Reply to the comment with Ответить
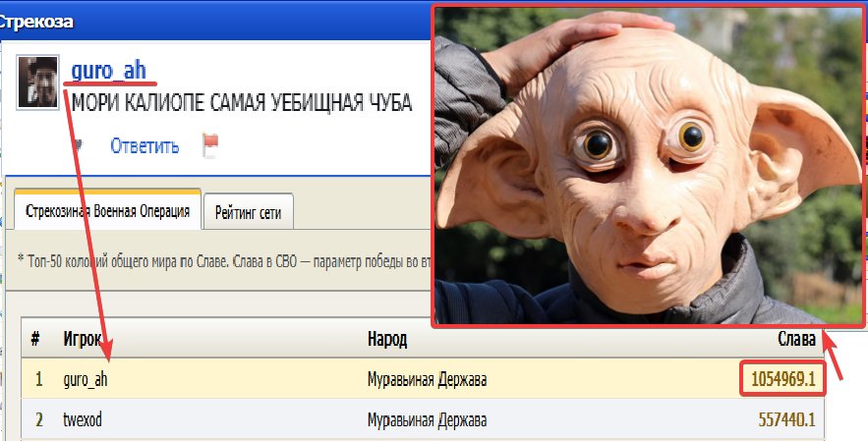The width and height of the screenshot is (868, 441). [145, 146]
